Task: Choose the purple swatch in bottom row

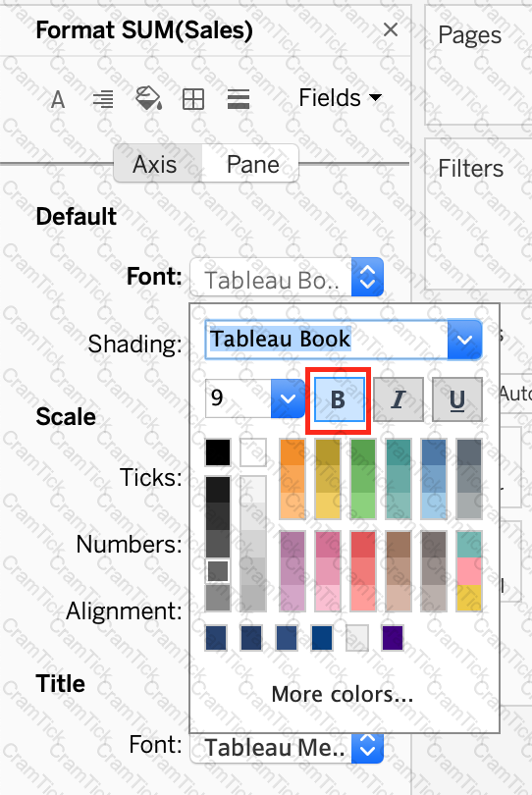Action: tap(393, 637)
